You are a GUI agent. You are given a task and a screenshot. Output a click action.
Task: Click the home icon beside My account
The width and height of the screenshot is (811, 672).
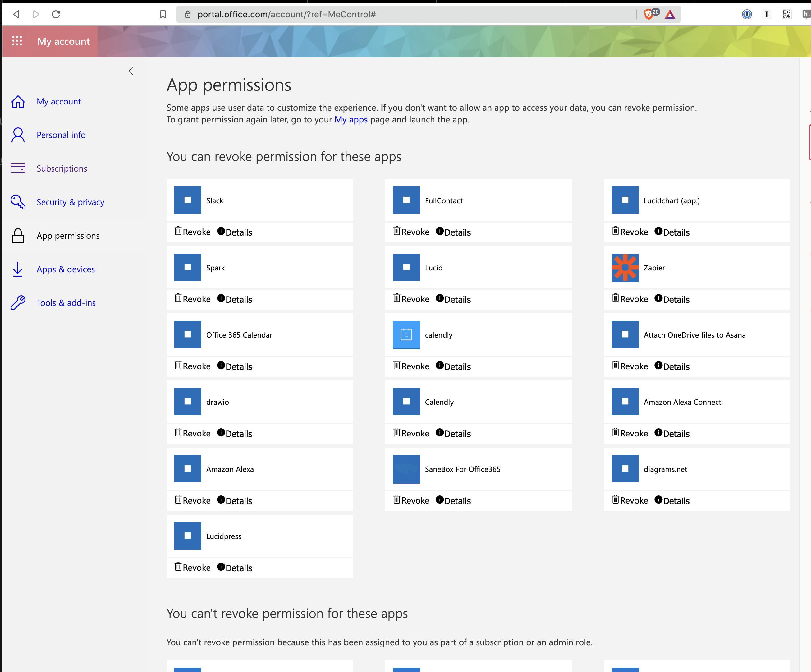pos(18,102)
